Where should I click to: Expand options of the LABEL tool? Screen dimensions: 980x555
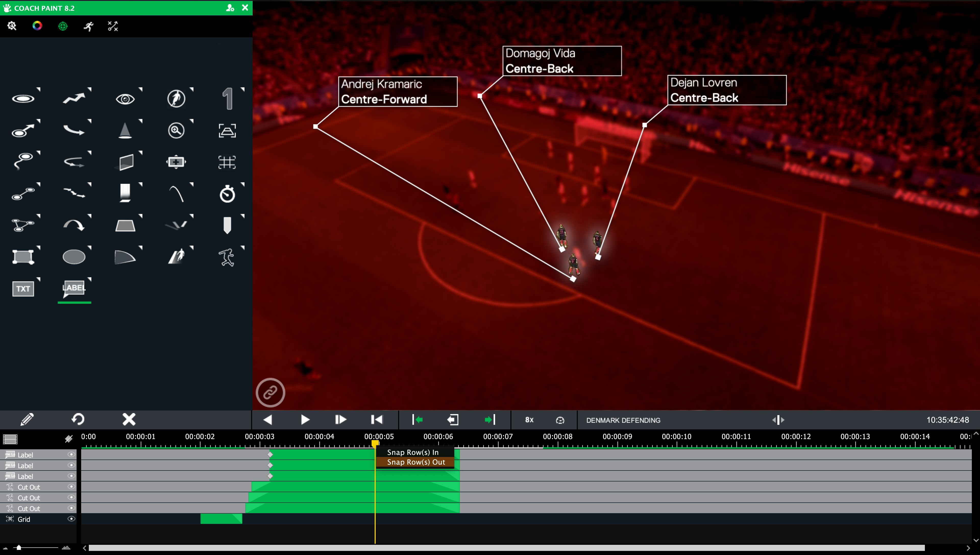tap(90, 279)
